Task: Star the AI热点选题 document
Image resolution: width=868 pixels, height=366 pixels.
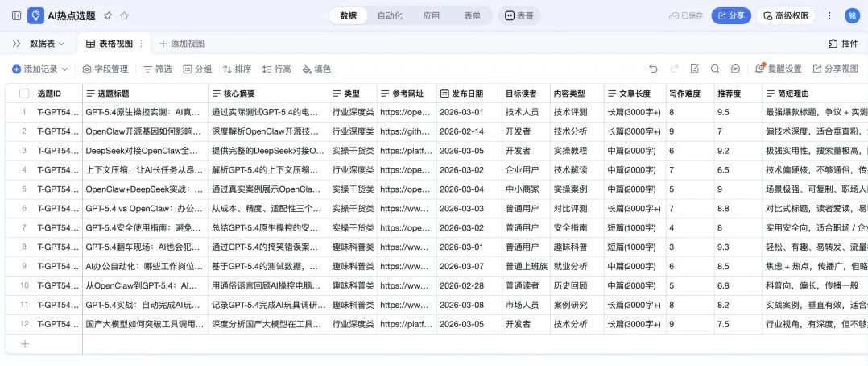Action: tap(124, 15)
